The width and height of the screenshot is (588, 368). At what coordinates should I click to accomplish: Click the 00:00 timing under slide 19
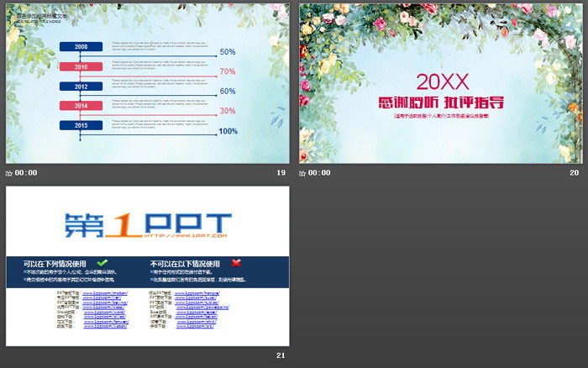click(x=26, y=173)
